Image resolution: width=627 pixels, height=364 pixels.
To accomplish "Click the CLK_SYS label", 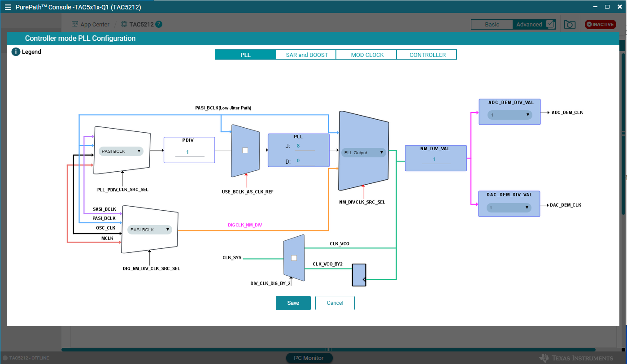I will pyautogui.click(x=232, y=258).
